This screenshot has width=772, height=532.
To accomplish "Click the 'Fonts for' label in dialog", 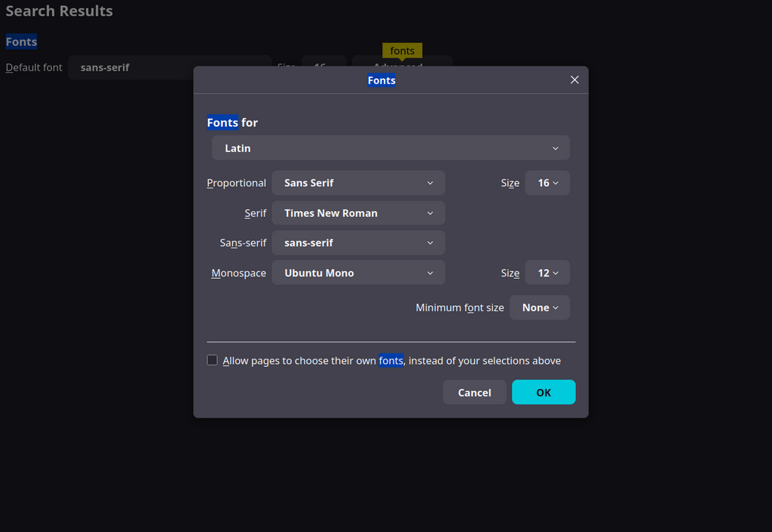I will click(232, 123).
